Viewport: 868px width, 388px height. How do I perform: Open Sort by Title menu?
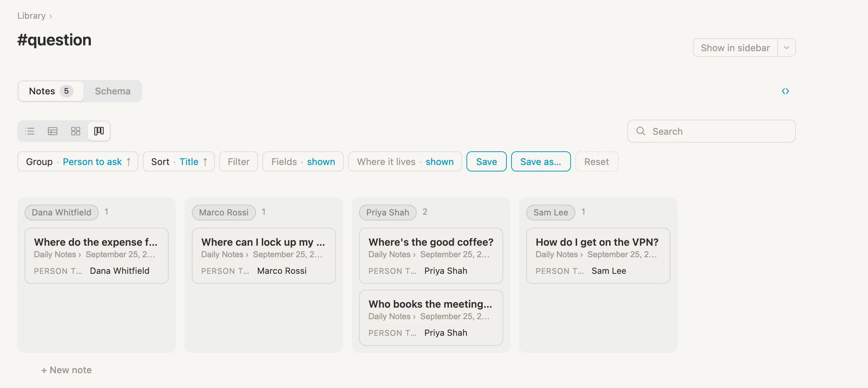point(179,162)
